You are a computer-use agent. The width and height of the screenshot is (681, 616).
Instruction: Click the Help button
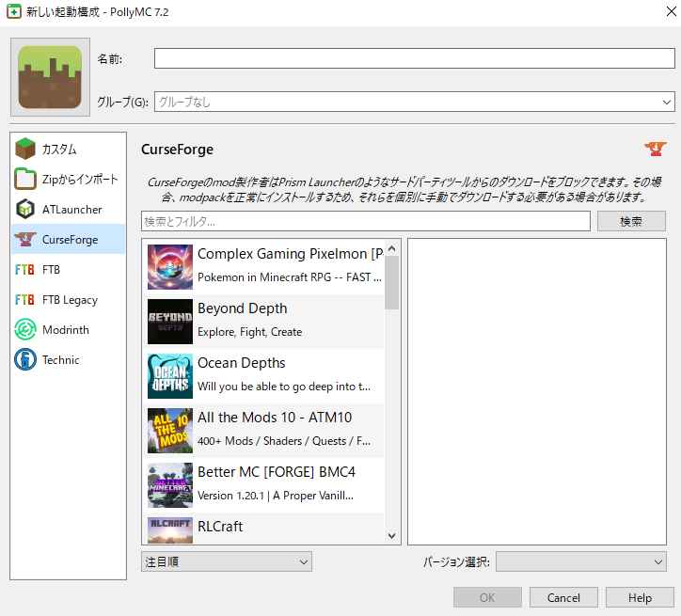coord(640,598)
